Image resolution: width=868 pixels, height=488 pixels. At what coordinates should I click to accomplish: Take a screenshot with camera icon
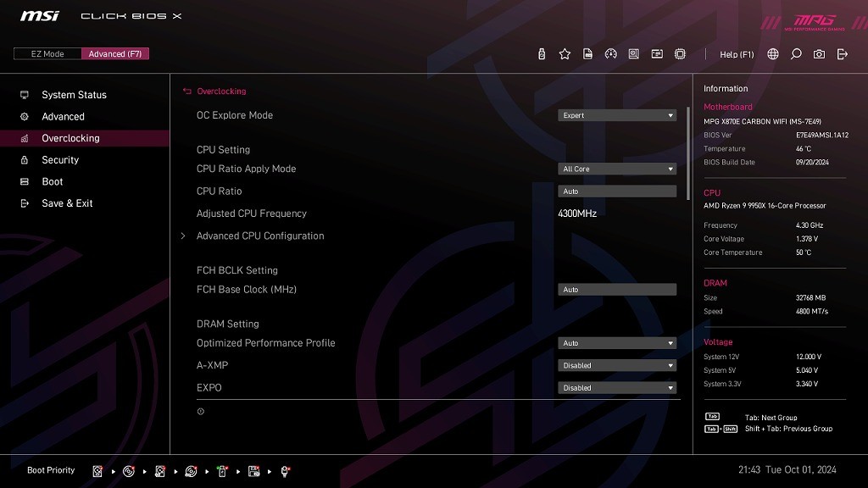click(x=819, y=54)
